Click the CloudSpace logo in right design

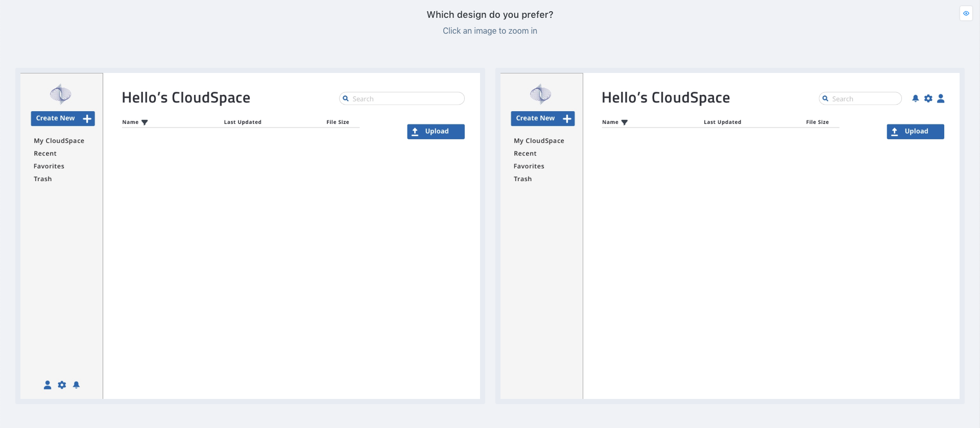(x=540, y=94)
